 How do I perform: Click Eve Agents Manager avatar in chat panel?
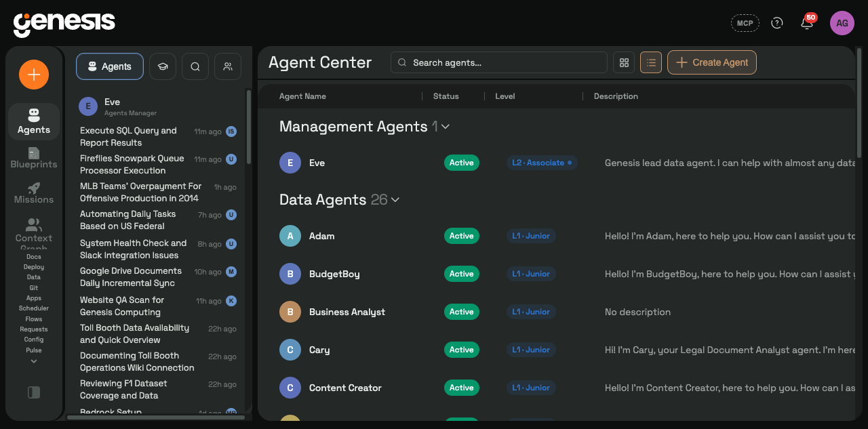click(88, 106)
